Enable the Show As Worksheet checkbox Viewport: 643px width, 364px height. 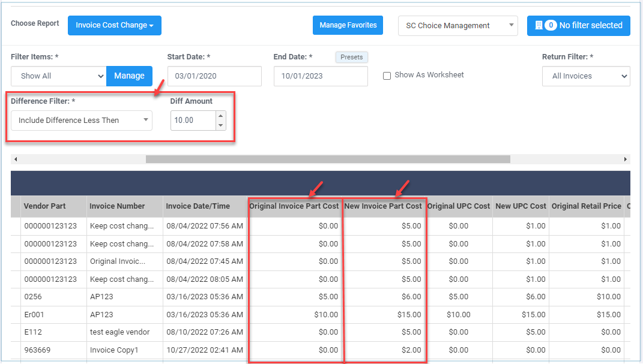(x=387, y=76)
